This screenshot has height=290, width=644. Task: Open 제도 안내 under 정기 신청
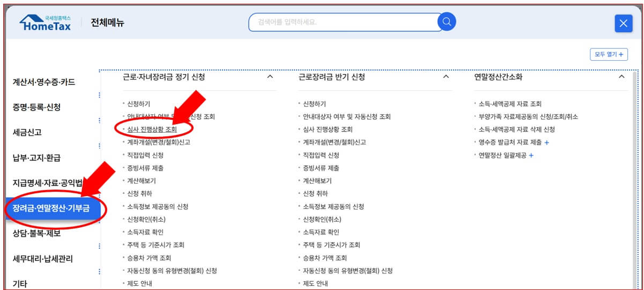click(x=139, y=284)
